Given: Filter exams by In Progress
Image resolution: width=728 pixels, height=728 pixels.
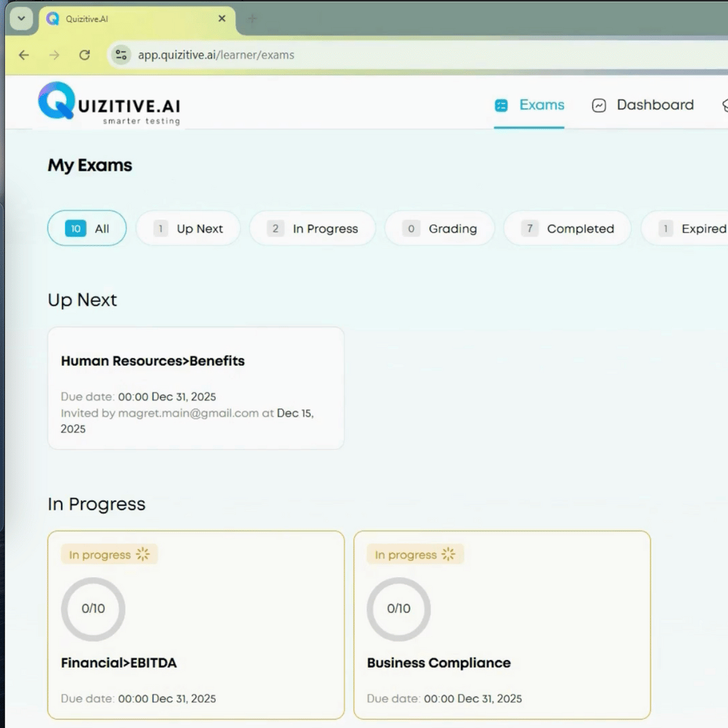Looking at the screenshot, I should (x=313, y=228).
